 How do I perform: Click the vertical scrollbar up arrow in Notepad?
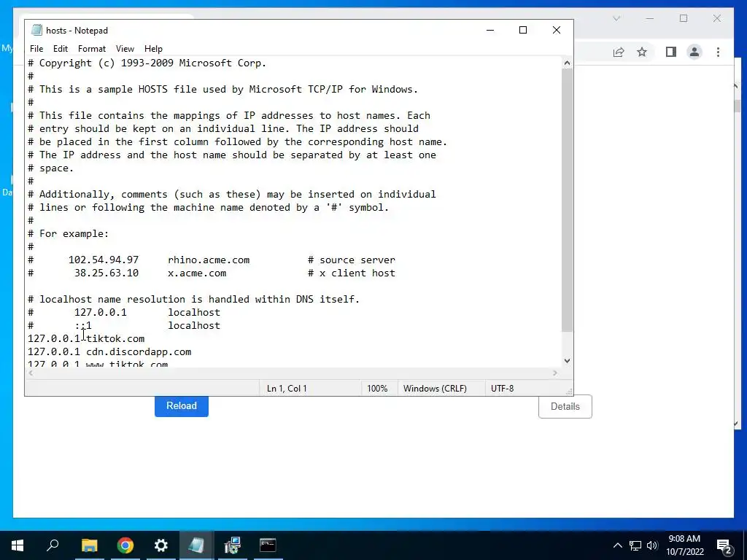pyautogui.click(x=567, y=63)
